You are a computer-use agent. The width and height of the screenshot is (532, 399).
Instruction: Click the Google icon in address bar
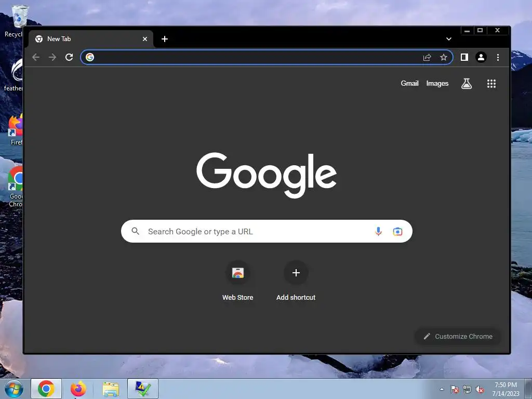pos(90,57)
